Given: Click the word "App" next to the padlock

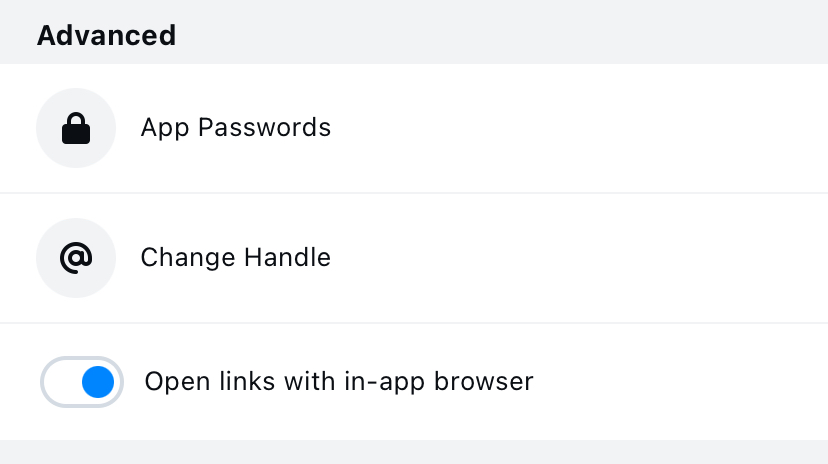Looking at the screenshot, I should (x=163, y=128).
